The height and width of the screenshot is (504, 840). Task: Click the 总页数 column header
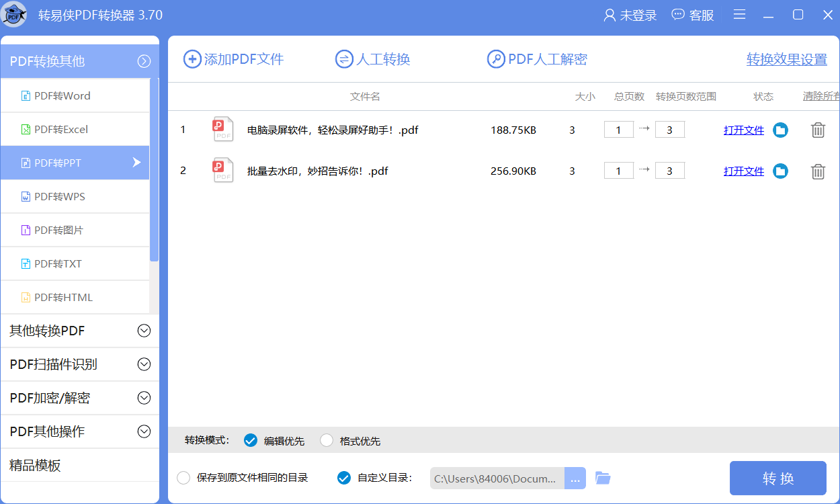629,97
